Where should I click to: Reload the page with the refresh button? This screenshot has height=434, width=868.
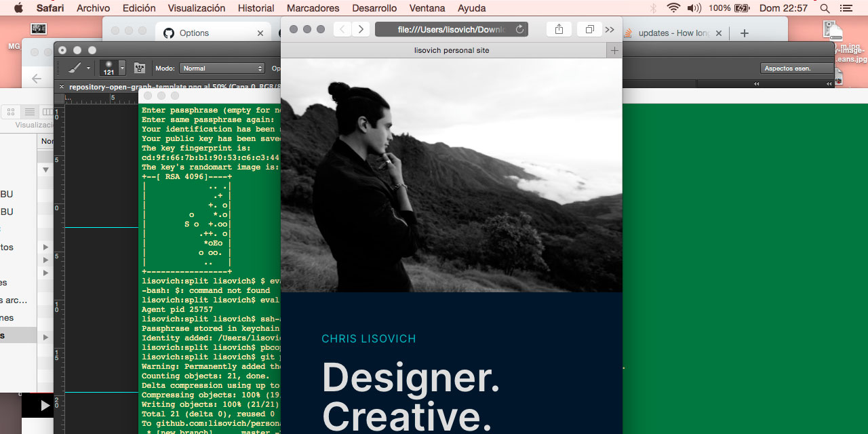(520, 29)
